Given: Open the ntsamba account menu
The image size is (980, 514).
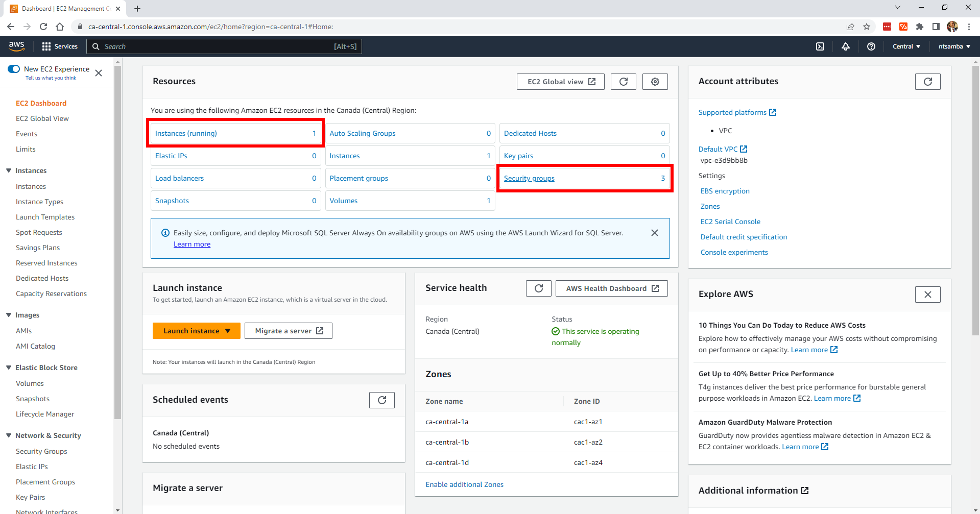Looking at the screenshot, I should point(954,46).
